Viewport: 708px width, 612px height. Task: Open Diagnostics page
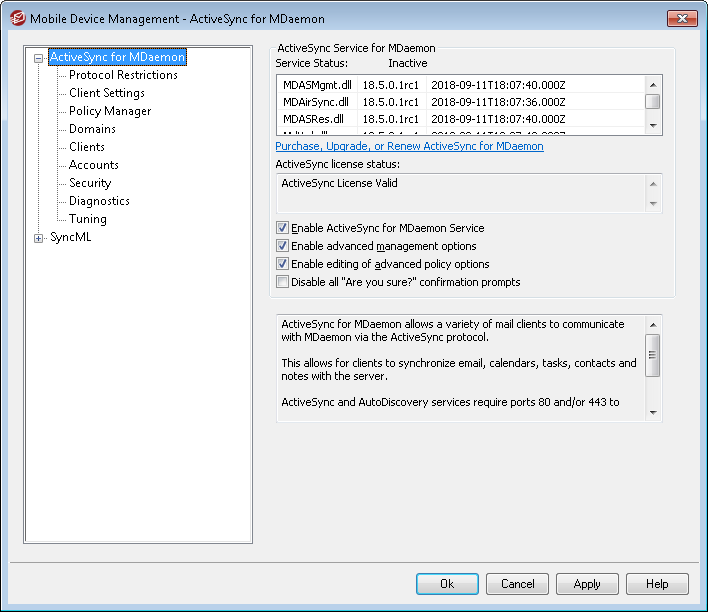tap(99, 201)
